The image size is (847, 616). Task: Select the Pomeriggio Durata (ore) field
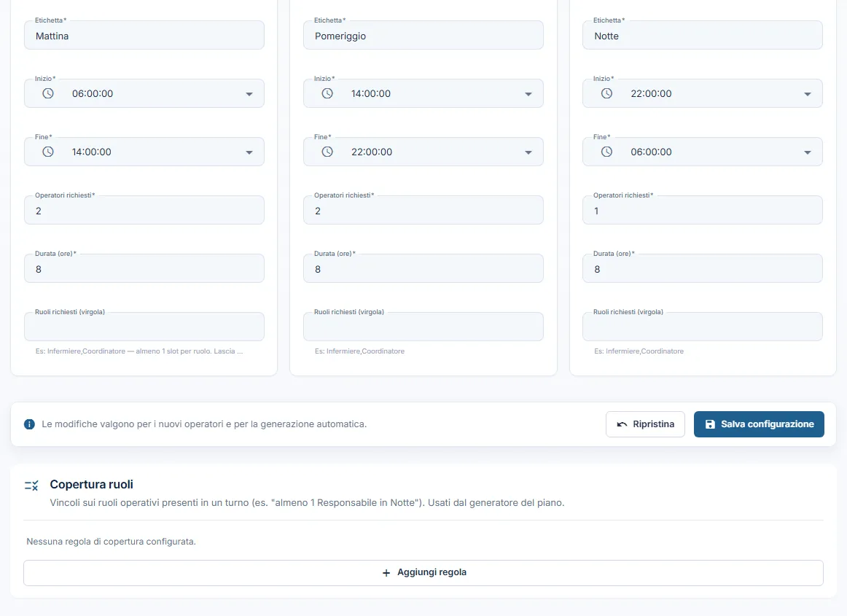point(423,268)
